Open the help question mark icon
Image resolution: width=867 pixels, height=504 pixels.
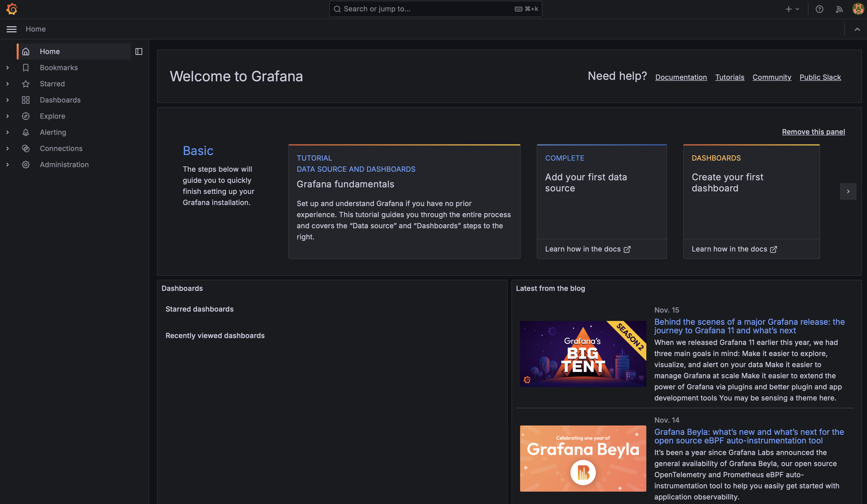tap(819, 9)
